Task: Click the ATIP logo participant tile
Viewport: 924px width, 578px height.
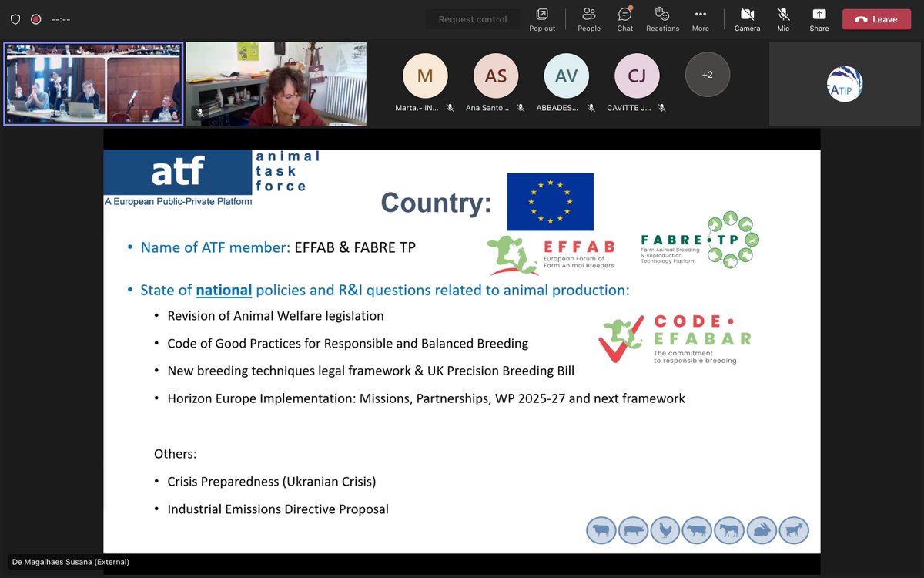Action: (x=845, y=83)
